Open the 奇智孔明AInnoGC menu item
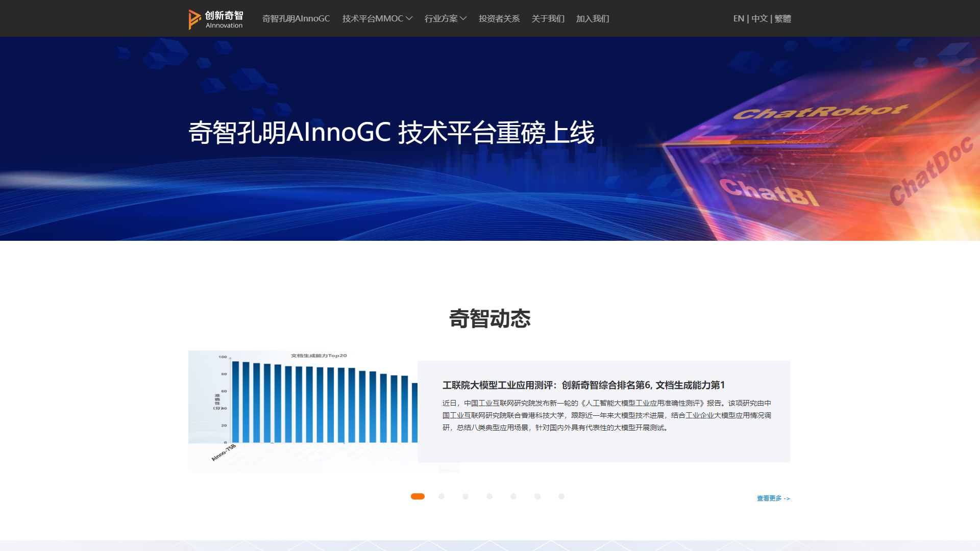Screen dimensions: 980x551 point(296,18)
